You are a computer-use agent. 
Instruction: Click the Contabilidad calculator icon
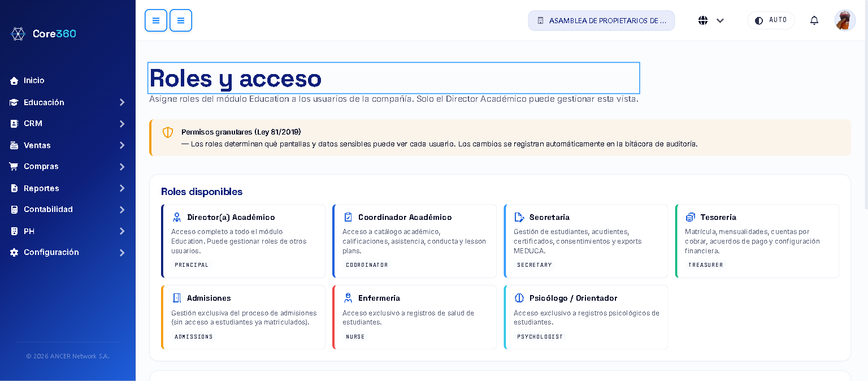tap(14, 209)
